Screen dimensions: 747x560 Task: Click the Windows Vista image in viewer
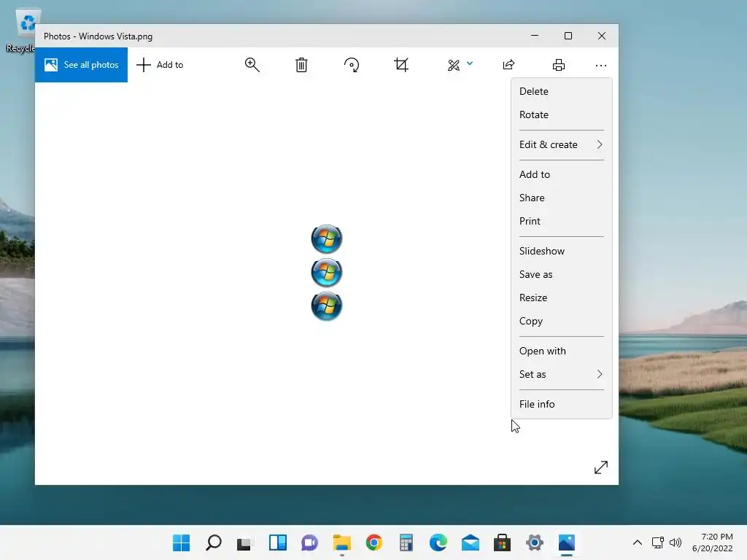(326, 273)
